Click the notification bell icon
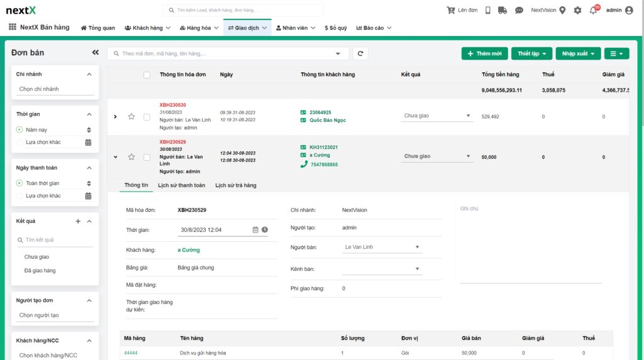The height and width of the screenshot is (360, 644). point(593,11)
